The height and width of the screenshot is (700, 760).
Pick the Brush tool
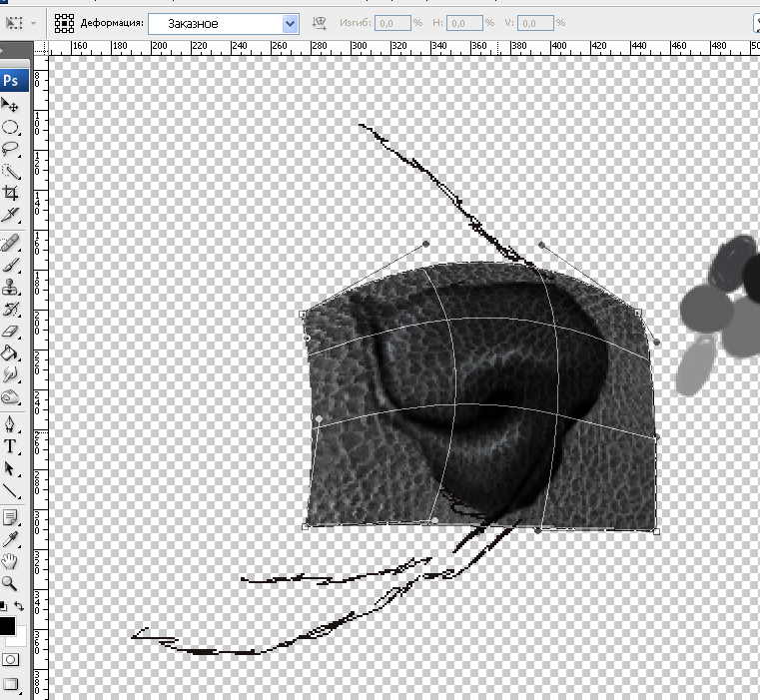point(10,266)
